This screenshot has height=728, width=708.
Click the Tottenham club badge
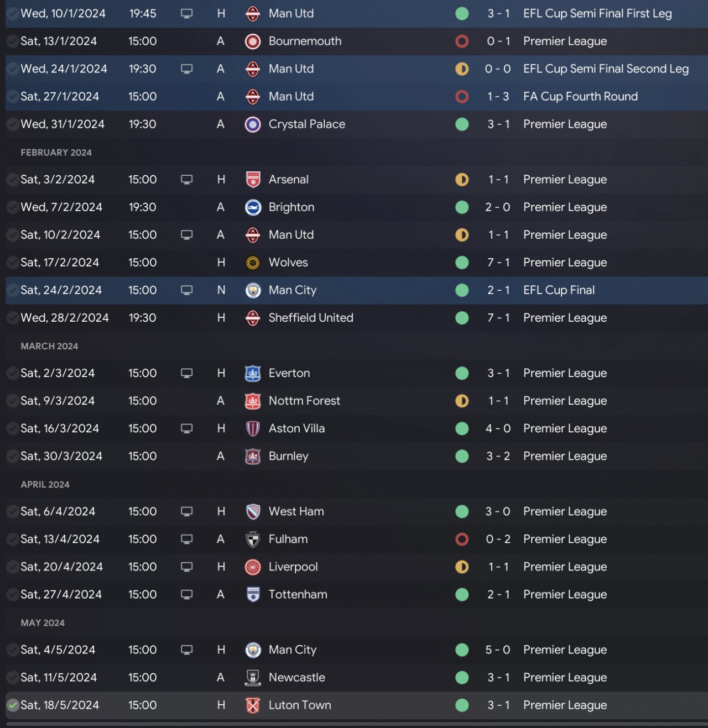[x=253, y=594]
